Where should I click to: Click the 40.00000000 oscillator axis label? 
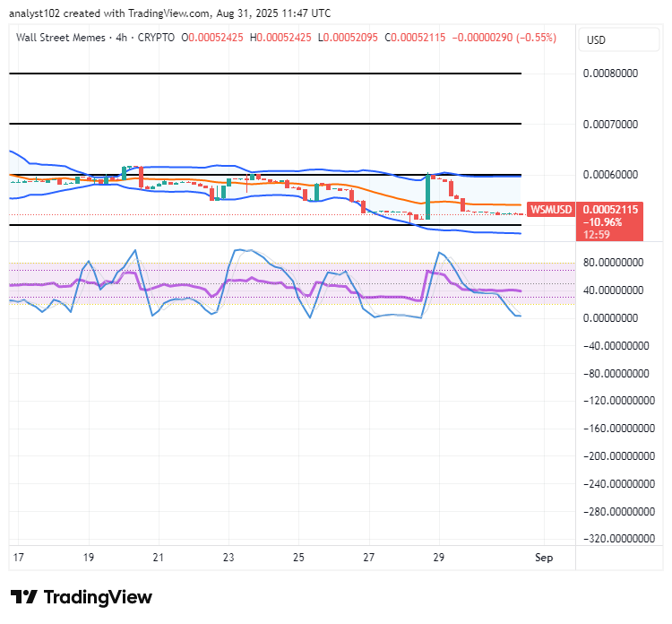[x=613, y=290]
